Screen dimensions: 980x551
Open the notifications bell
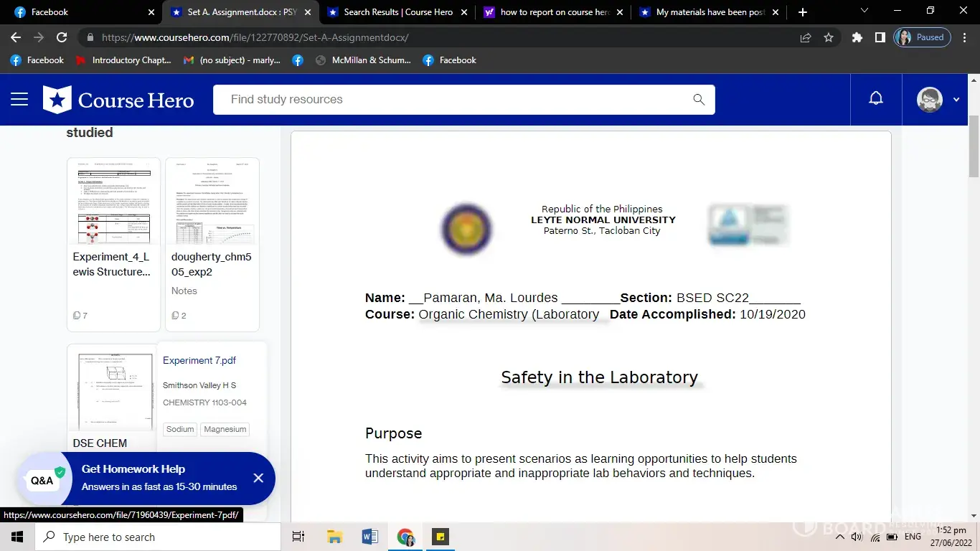click(x=876, y=99)
